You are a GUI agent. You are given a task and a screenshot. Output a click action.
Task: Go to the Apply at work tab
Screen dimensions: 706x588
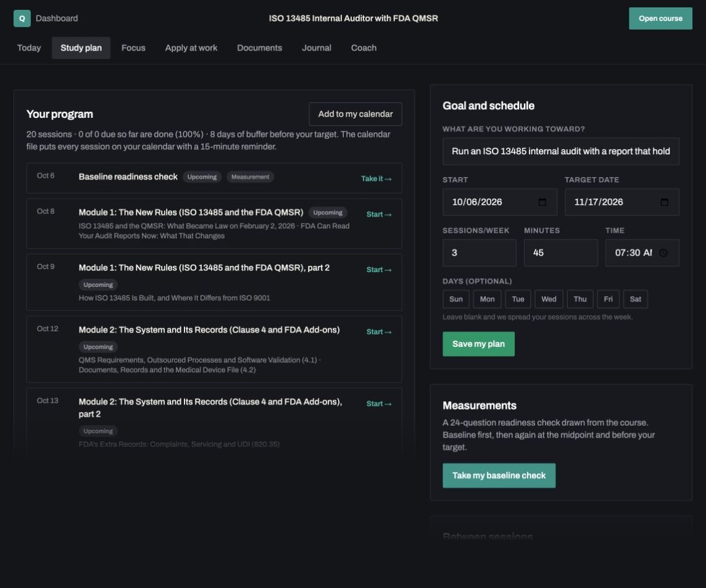click(x=191, y=48)
